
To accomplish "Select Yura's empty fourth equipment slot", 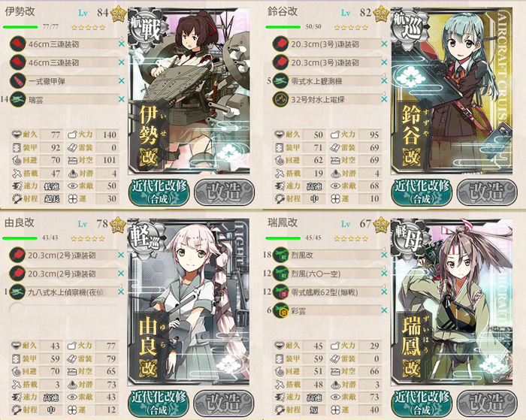I will click(x=64, y=310).
